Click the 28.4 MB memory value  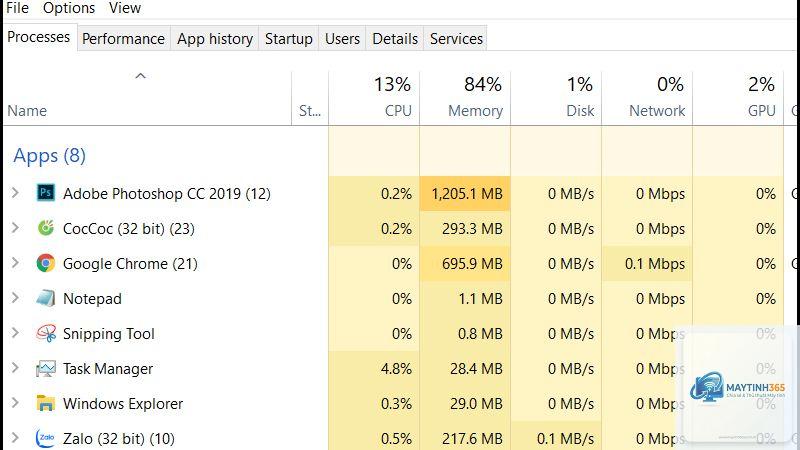[476, 368]
